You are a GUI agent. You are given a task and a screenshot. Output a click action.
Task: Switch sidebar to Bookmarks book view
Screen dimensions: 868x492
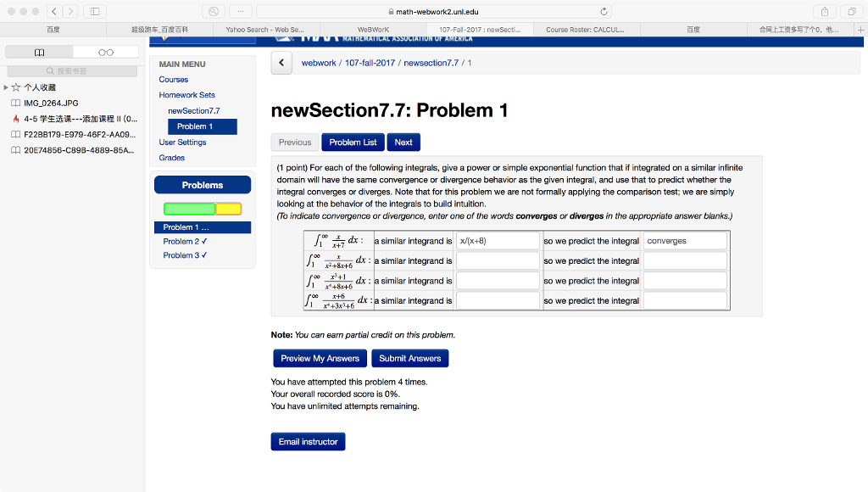(39, 52)
